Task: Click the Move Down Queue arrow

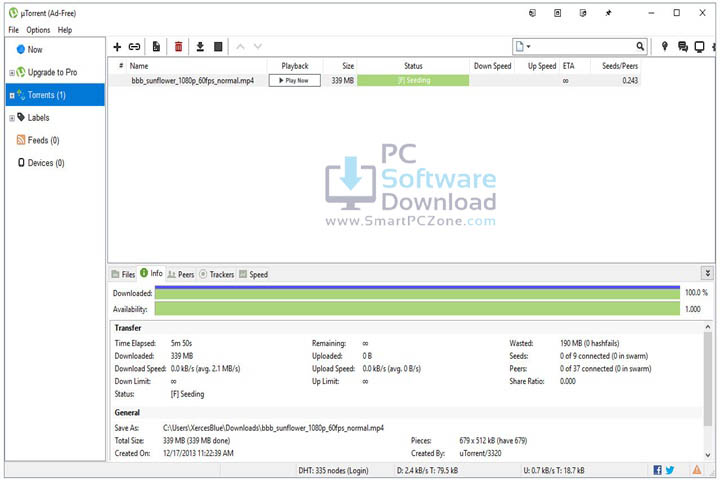Action: 258,47
